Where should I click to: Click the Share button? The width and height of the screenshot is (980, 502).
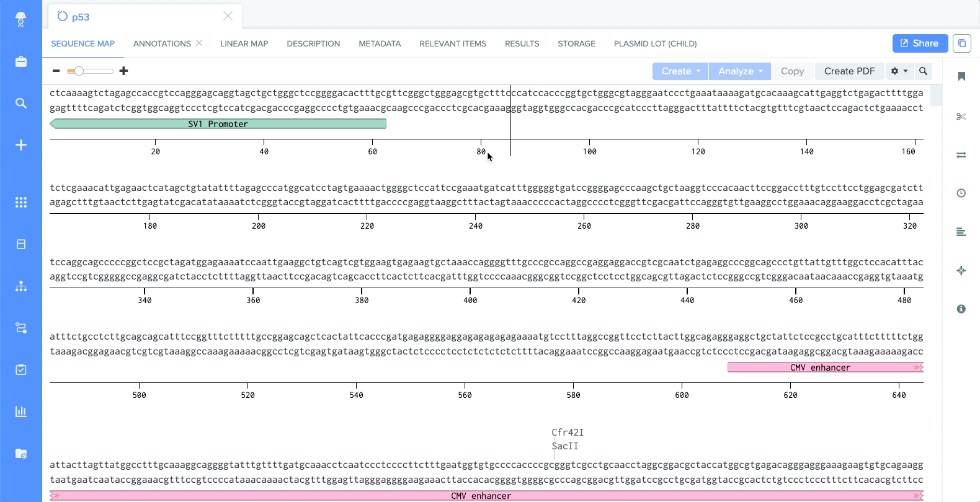click(920, 43)
